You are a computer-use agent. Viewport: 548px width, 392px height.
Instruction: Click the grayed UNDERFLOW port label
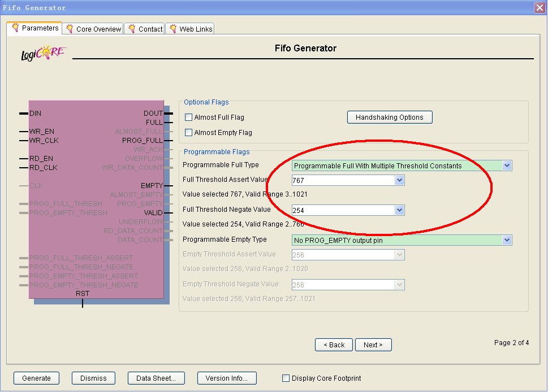click(x=141, y=222)
